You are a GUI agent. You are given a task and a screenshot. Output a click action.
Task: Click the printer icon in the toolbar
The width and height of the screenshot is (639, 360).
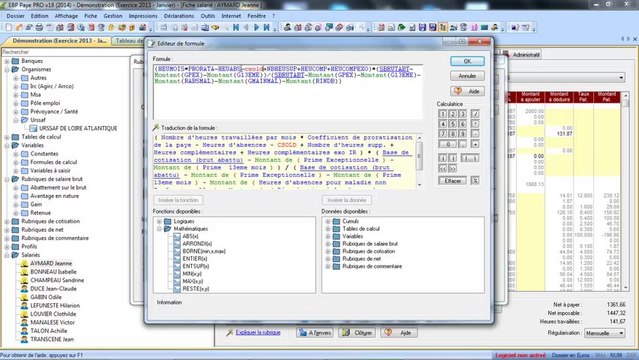coord(39,27)
